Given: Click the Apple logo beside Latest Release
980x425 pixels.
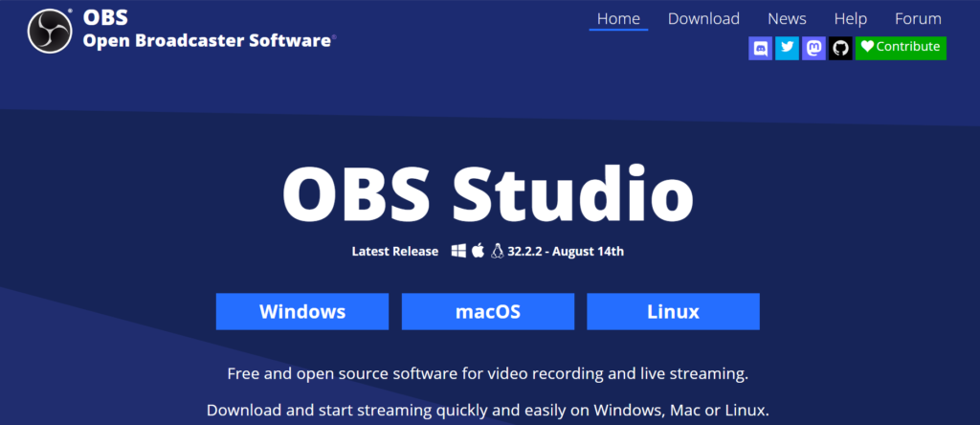Looking at the screenshot, I should pyautogui.click(x=479, y=251).
